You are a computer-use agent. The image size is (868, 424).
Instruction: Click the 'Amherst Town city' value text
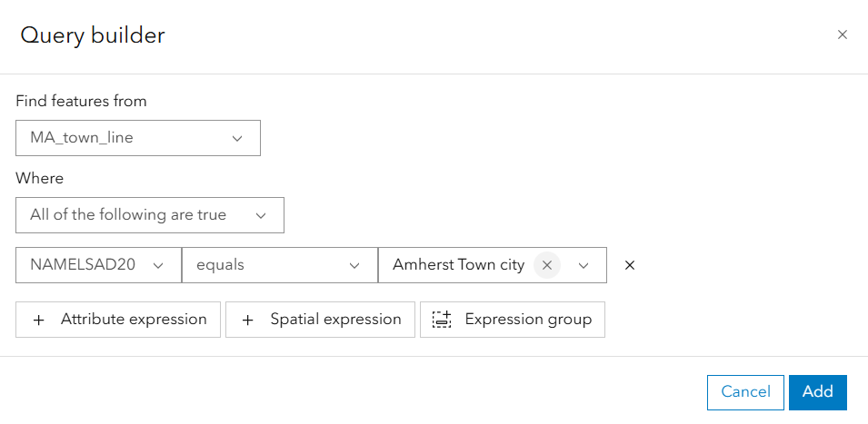click(x=458, y=265)
